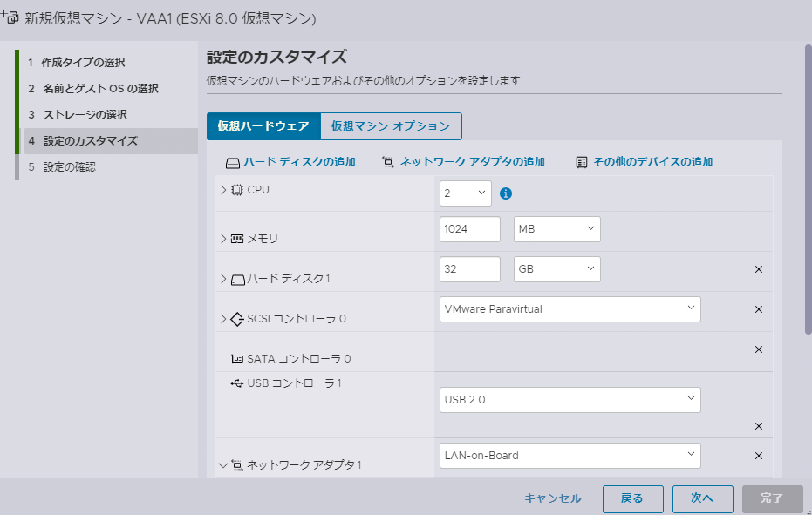Collapse the Network Adapter 1 row
The height and width of the screenshot is (515, 812).
coord(223,465)
